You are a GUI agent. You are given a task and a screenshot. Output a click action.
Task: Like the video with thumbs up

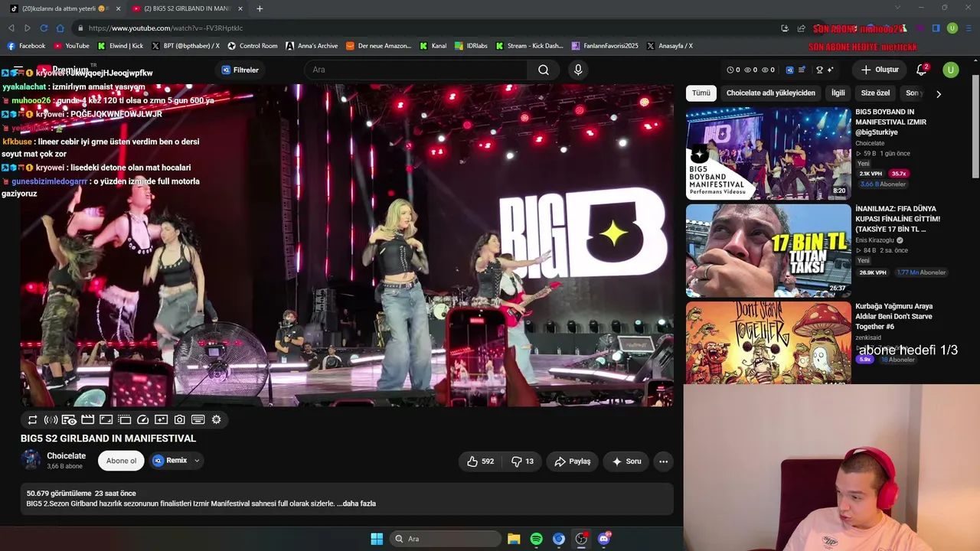click(x=480, y=461)
